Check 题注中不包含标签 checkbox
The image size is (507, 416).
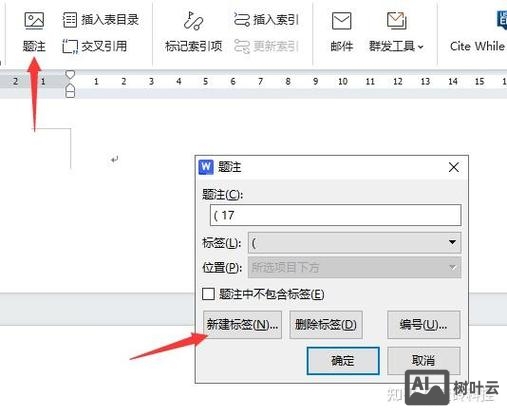208,294
